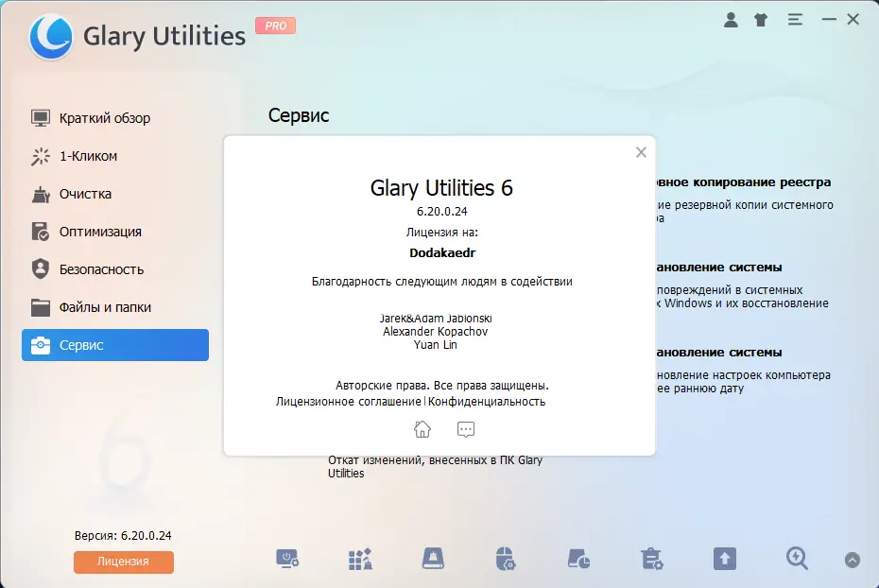Close the Glary Utilities window
This screenshot has width=879, height=588.
tap(853, 20)
